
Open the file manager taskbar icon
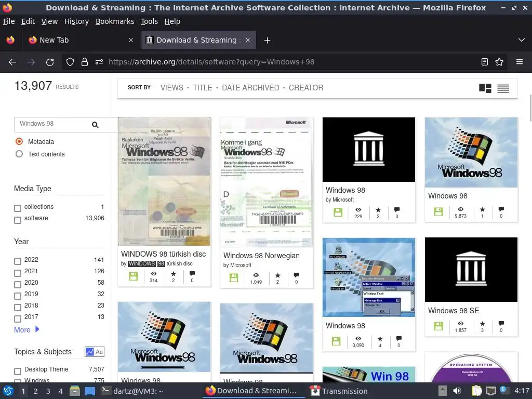75,391
